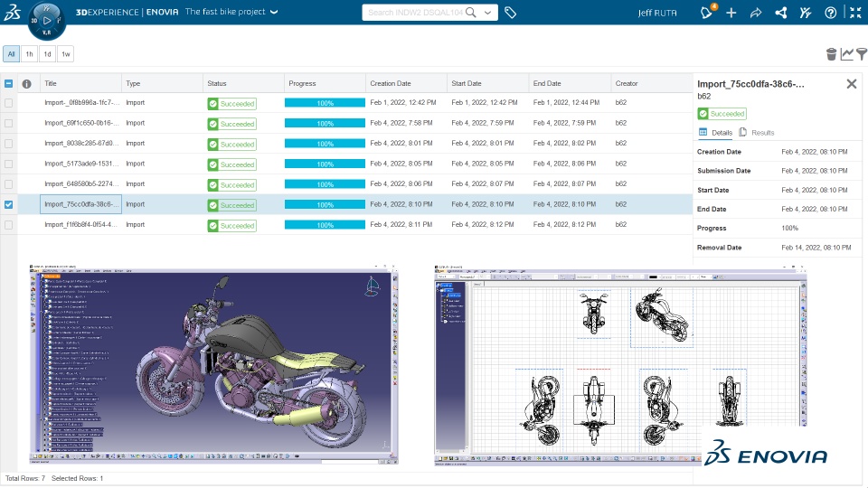Click the info column icon
868x488 pixels.
click(26, 83)
